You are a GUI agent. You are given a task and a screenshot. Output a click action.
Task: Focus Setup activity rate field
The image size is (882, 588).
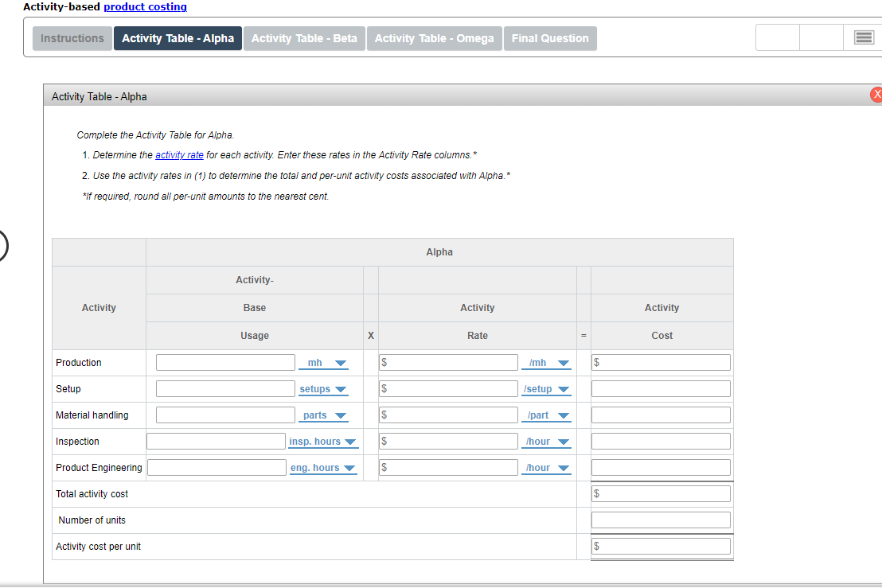[448, 389]
